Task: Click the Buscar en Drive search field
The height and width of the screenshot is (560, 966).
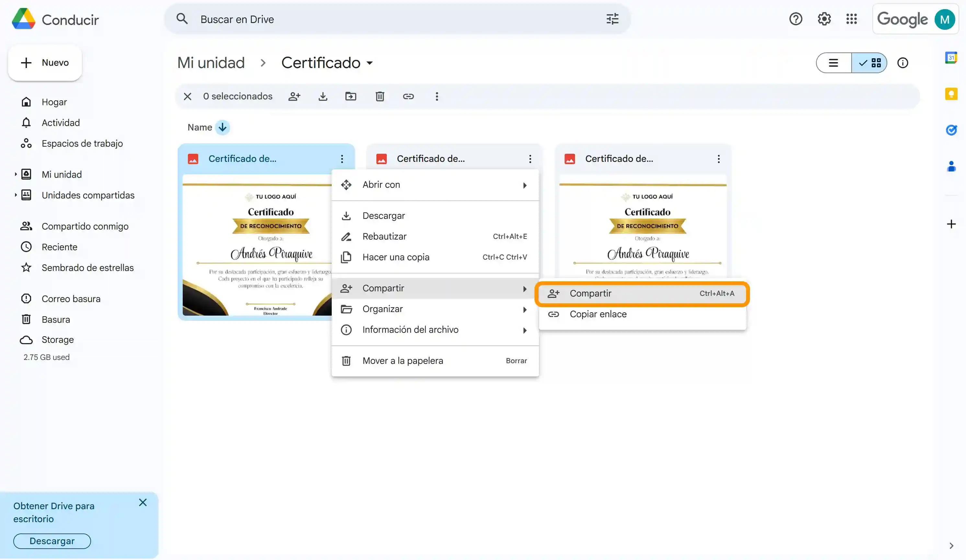Action: [x=383, y=19]
